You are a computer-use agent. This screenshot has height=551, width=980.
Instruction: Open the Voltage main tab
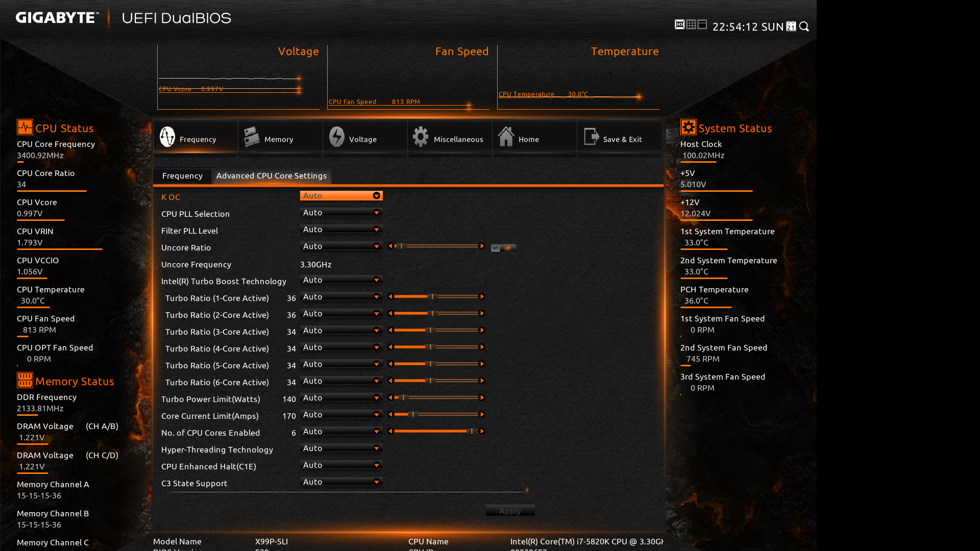(x=364, y=137)
